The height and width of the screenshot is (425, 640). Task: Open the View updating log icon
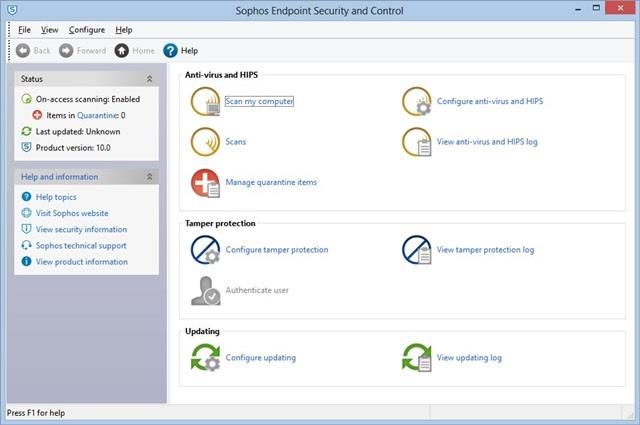pyautogui.click(x=416, y=358)
